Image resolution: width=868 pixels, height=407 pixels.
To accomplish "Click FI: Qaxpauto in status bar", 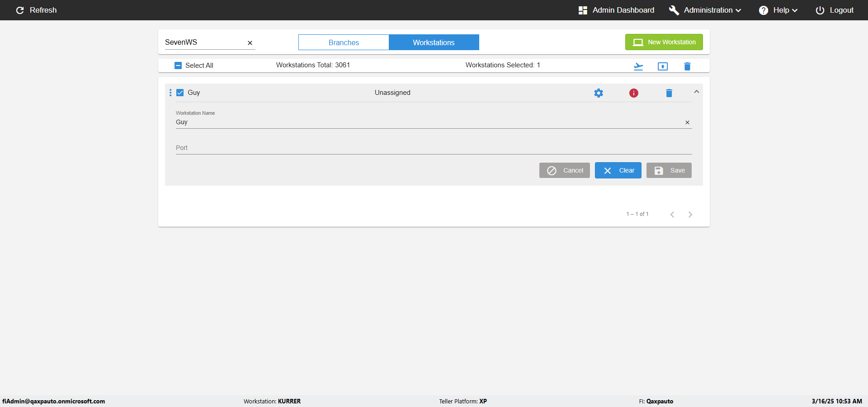I will [656, 401].
